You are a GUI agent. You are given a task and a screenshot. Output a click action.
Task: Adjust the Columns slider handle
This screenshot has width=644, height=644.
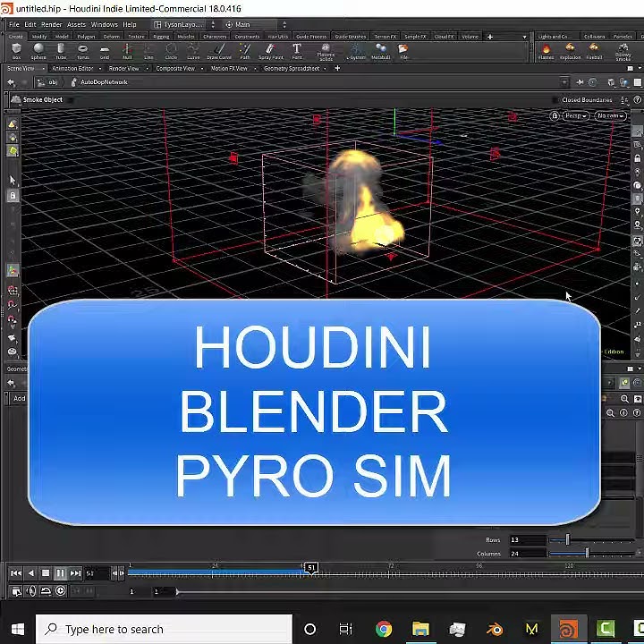click(587, 554)
